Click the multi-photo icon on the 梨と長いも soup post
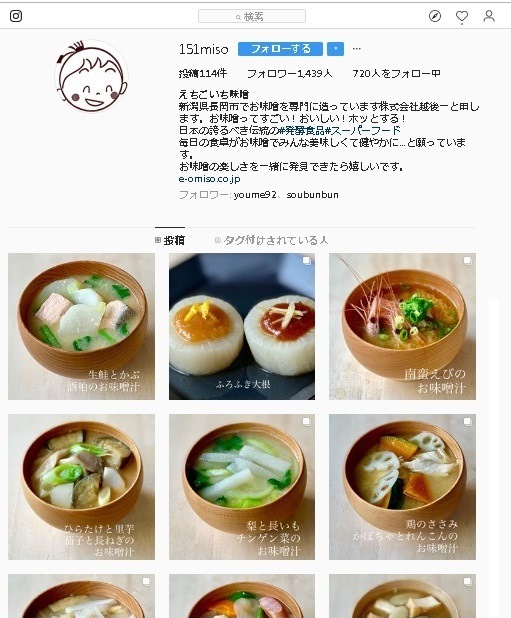The width and height of the screenshot is (511, 618). click(x=307, y=422)
